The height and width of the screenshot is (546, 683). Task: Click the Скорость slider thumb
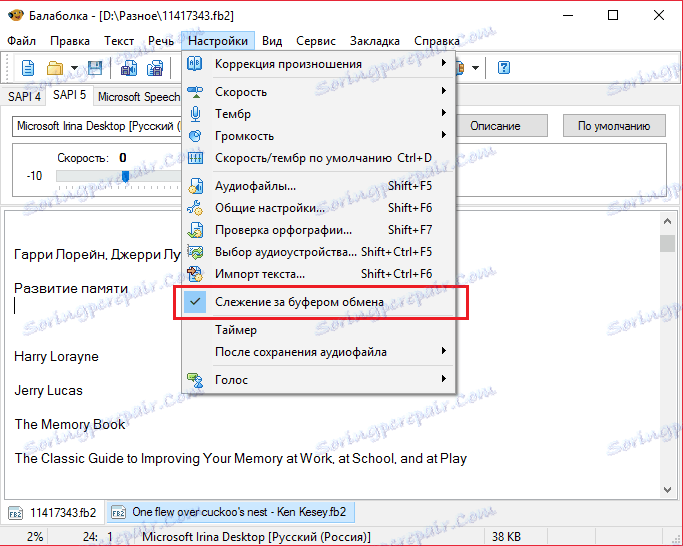125,176
